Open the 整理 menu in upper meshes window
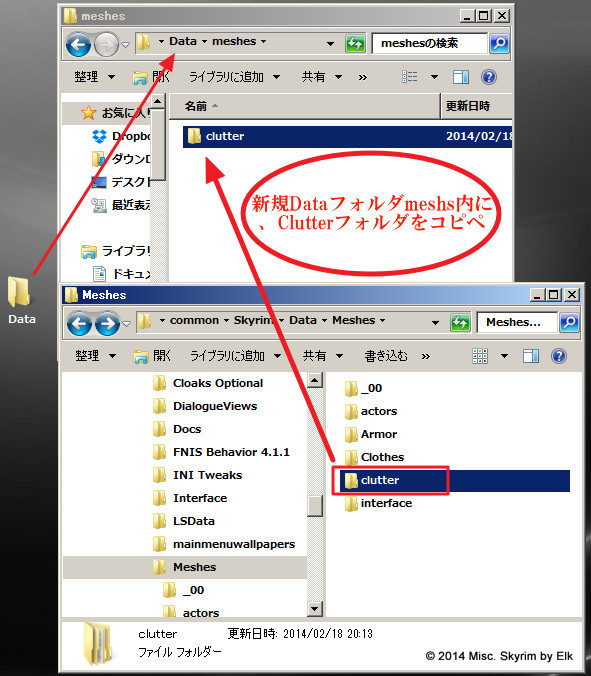This screenshot has height=676, width=591. pyautogui.click(x=94, y=77)
